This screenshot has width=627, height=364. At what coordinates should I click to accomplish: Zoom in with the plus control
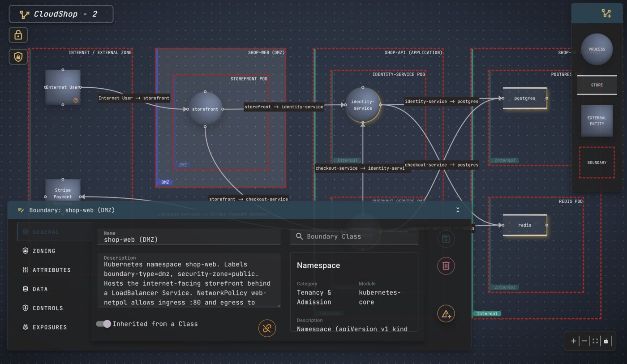click(x=574, y=341)
